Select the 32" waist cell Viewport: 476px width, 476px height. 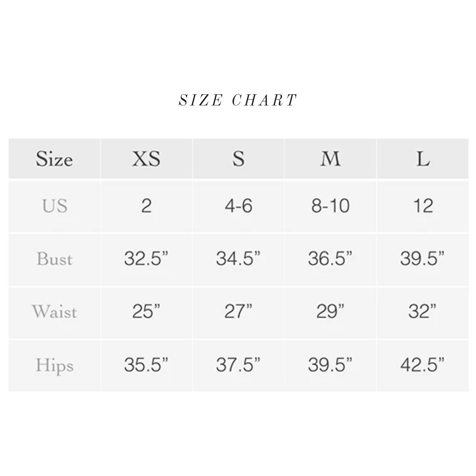(x=423, y=312)
